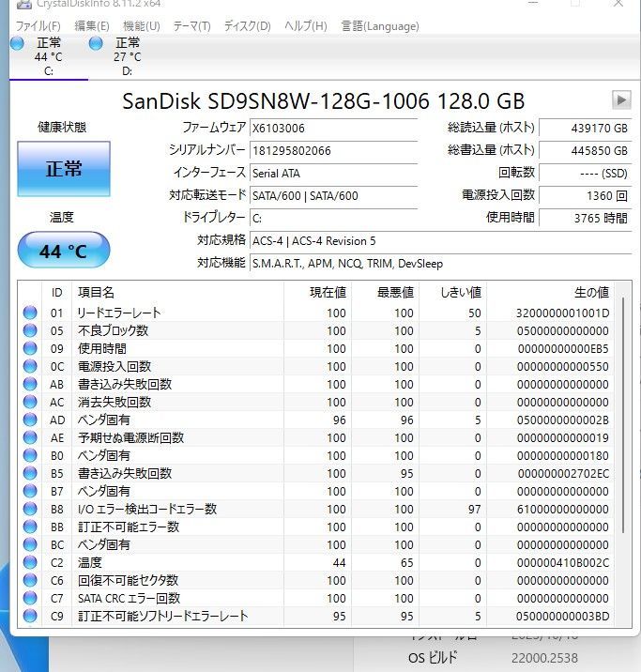Click the status icon for ID B8 row
This screenshot has width=641, height=672.
(x=30, y=509)
